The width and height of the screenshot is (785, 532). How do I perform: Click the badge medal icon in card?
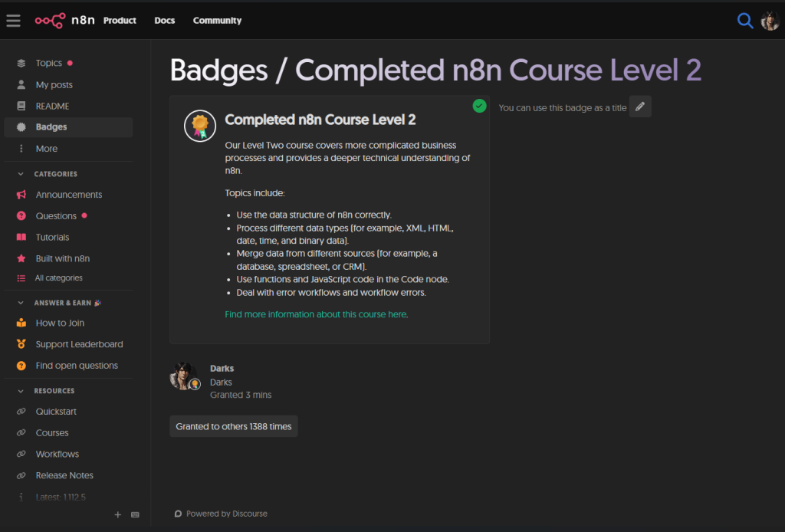(200, 126)
